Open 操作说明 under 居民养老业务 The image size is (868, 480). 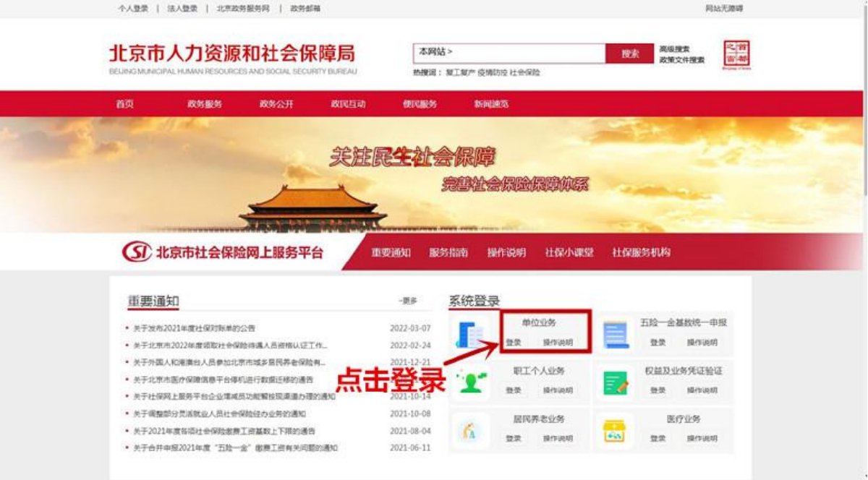pyautogui.click(x=557, y=439)
